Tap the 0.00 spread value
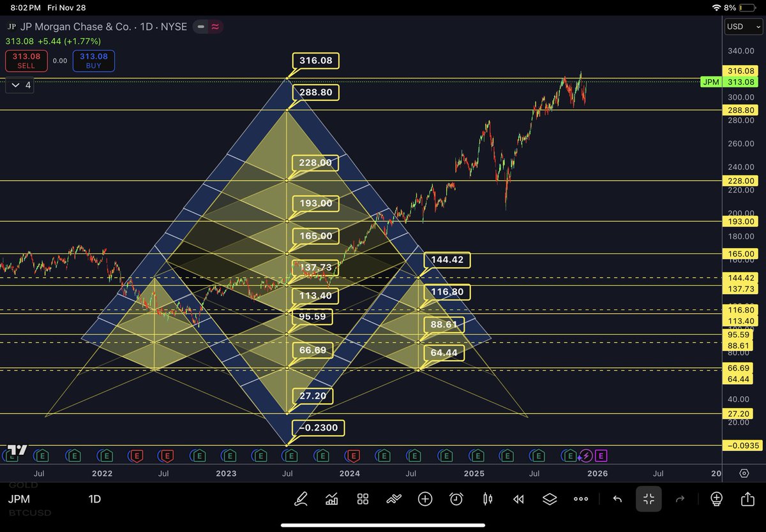 coord(59,61)
